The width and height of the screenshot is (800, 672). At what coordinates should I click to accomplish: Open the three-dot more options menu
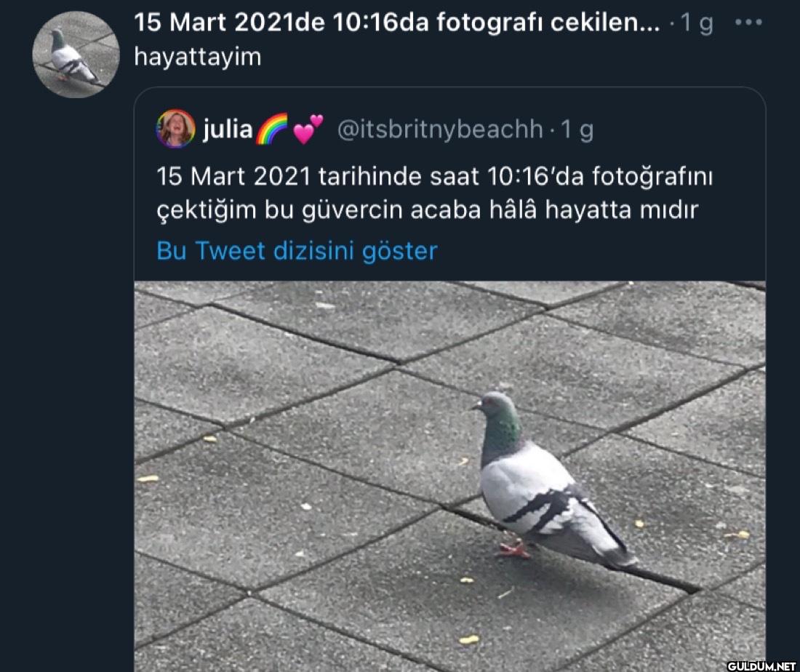tap(748, 23)
